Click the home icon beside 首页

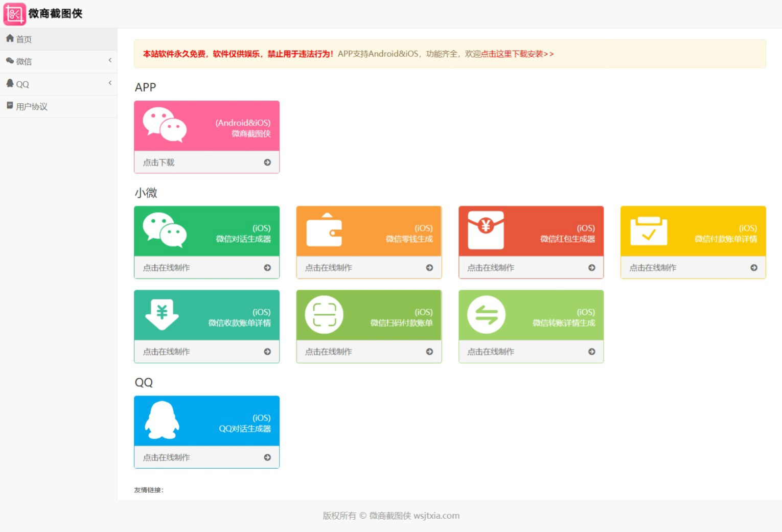pos(10,38)
